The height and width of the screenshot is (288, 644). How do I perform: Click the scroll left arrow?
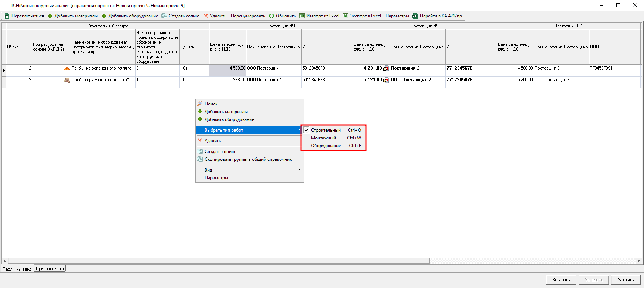(x=5, y=261)
